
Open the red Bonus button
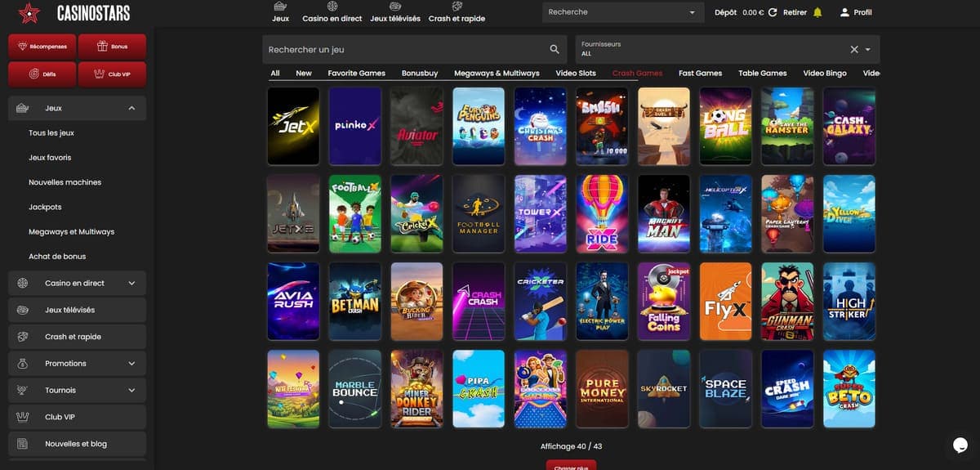click(x=113, y=47)
